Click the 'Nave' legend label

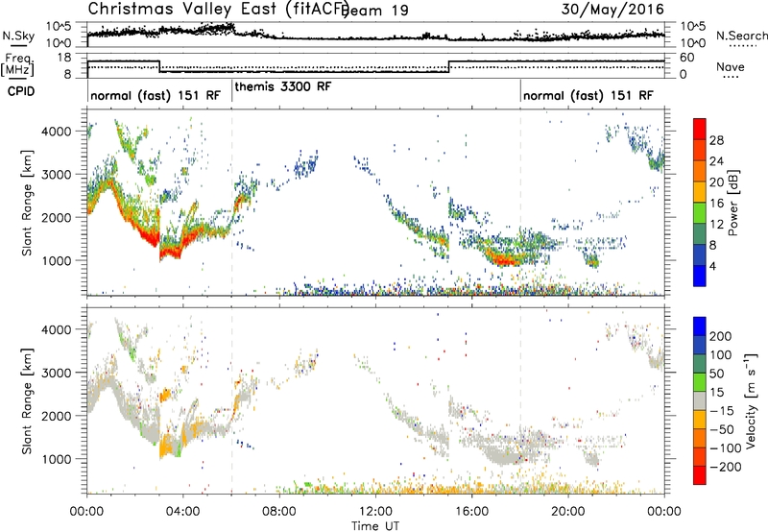click(x=731, y=66)
